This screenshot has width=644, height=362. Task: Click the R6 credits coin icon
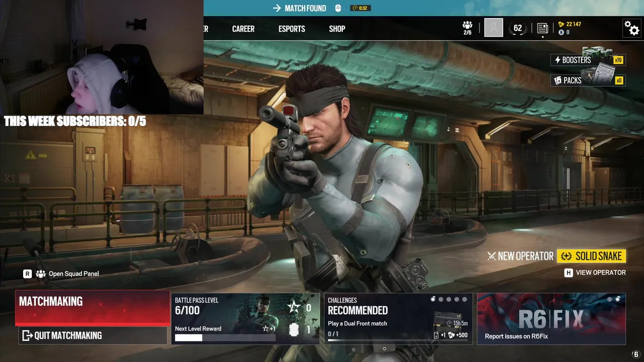click(x=561, y=32)
